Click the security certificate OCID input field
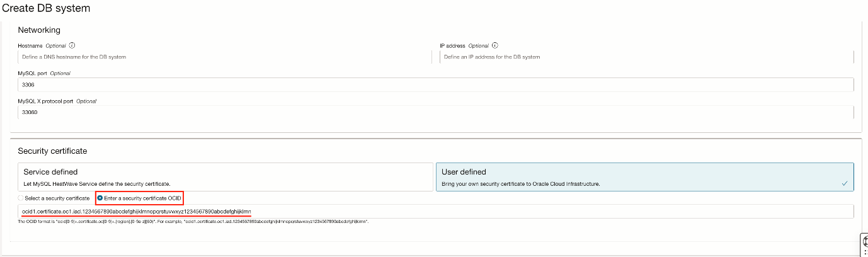Screen dimensions: 868x257 point(436,211)
